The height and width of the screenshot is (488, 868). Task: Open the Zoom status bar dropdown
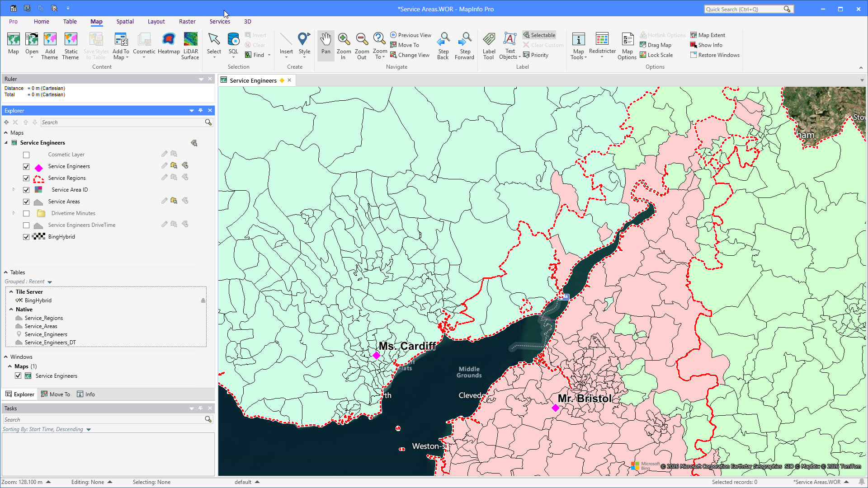[x=48, y=482]
